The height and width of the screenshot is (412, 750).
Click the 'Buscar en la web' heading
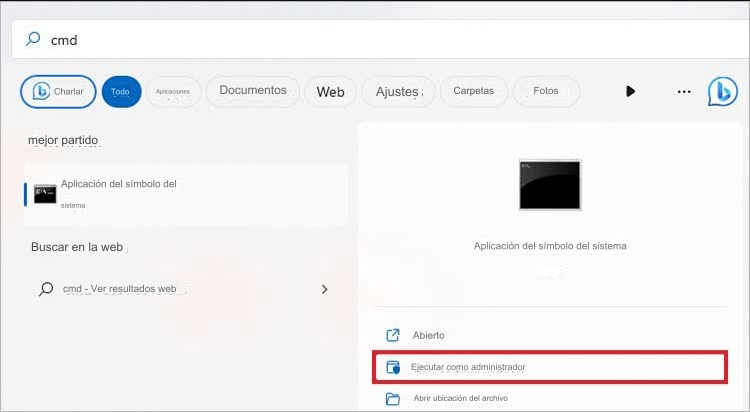click(77, 247)
